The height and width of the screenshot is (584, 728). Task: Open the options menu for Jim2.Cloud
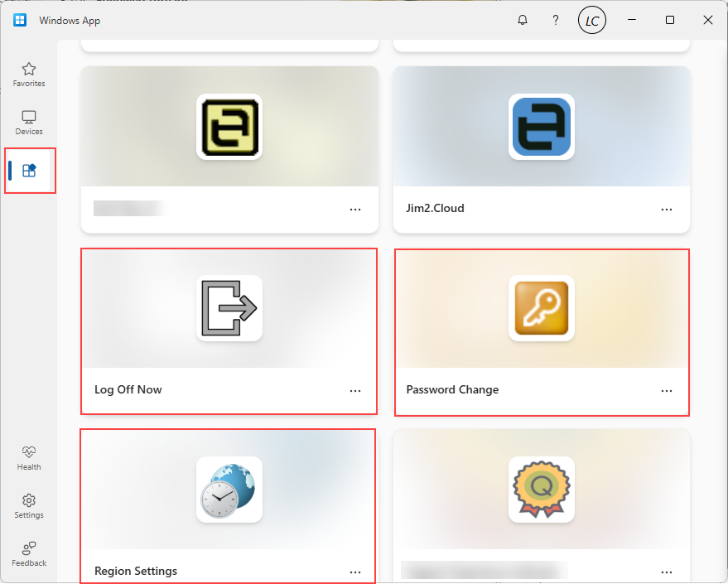click(x=668, y=210)
